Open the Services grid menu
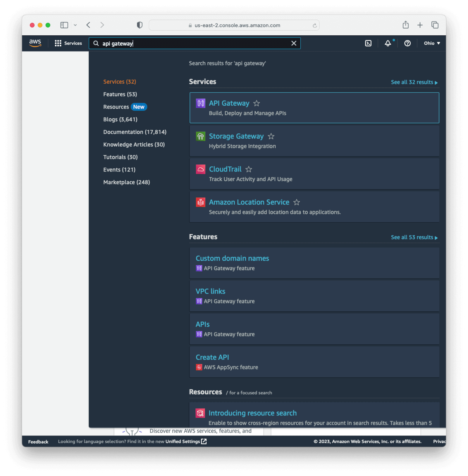The width and height of the screenshot is (468, 476). click(68, 43)
